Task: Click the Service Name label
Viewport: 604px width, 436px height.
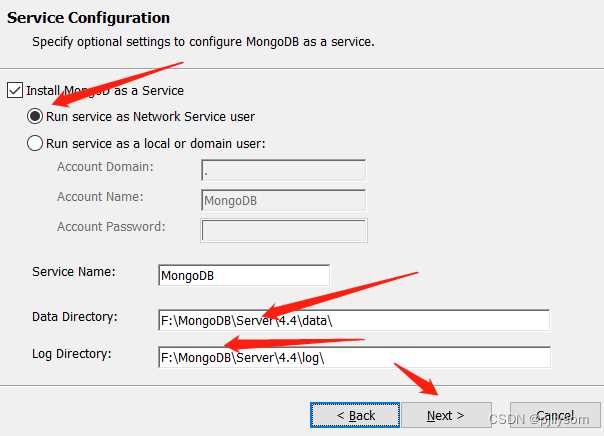Action: [x=74, y=272]
